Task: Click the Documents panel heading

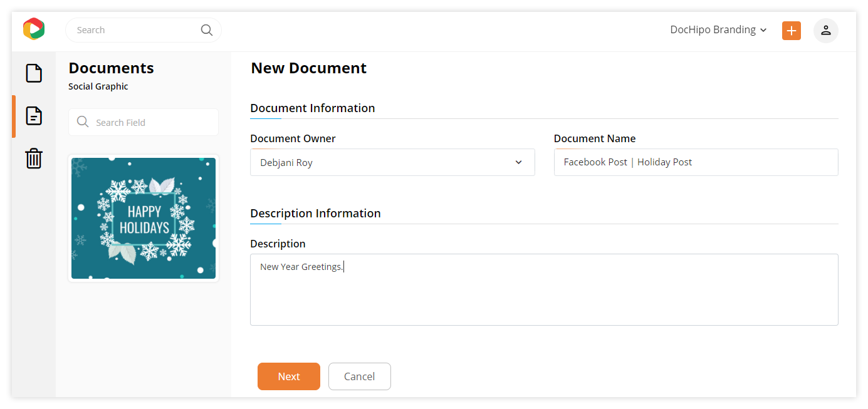Action: pos(111,68)
